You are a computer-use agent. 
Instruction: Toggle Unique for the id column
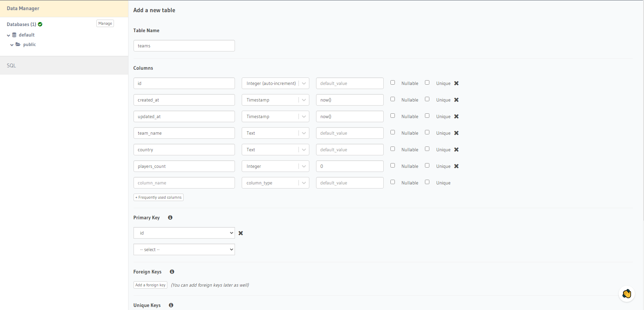point(427,83)
